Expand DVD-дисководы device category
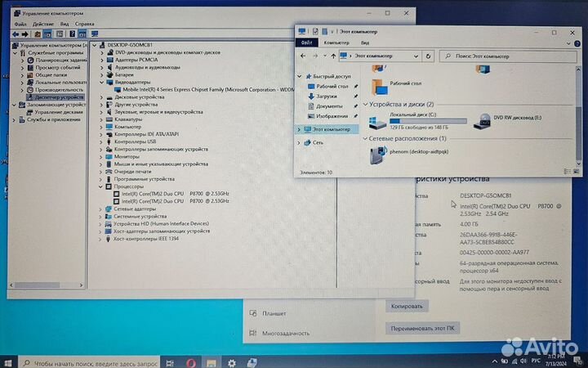Screen dimensions: 588x368 pos(101,52)
